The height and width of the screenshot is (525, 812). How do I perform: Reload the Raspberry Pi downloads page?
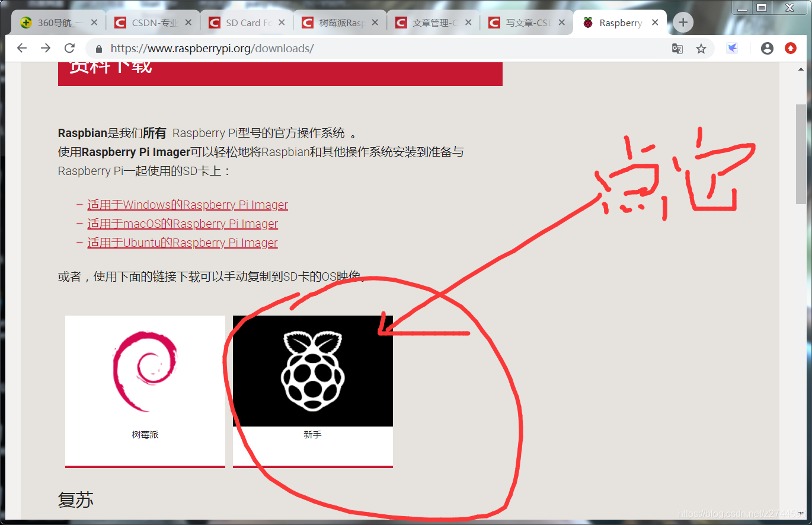click(69, 48)
